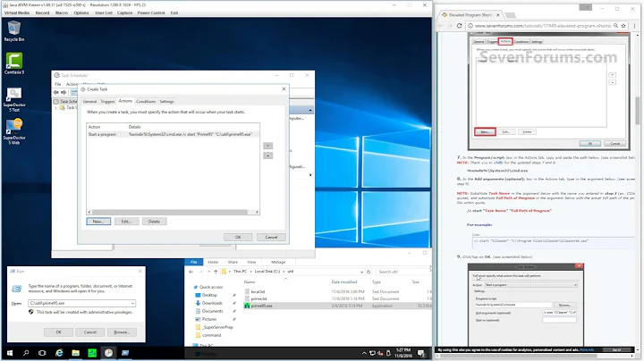Open the SuperDoctor 5 Web desktop shortcut
The width and height of the screenshot is (644, 361).
14,132
